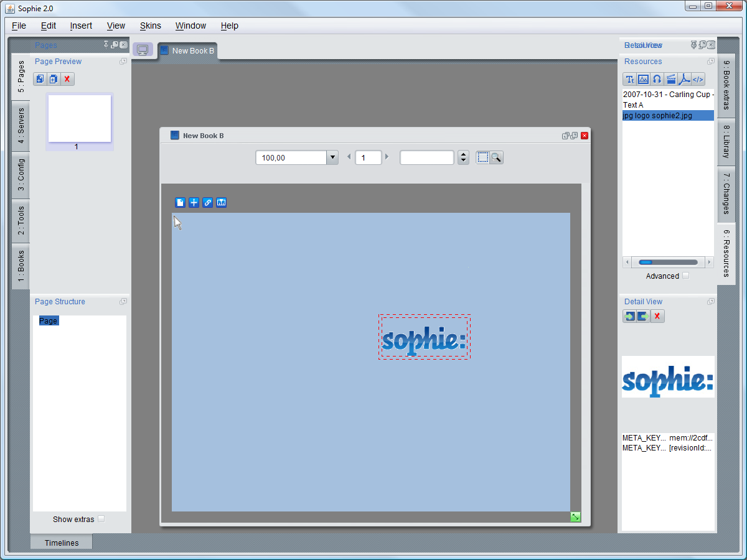Toggle the Show extras checkbox
Viewport: 747px width, 560px height.
[101, 519]
